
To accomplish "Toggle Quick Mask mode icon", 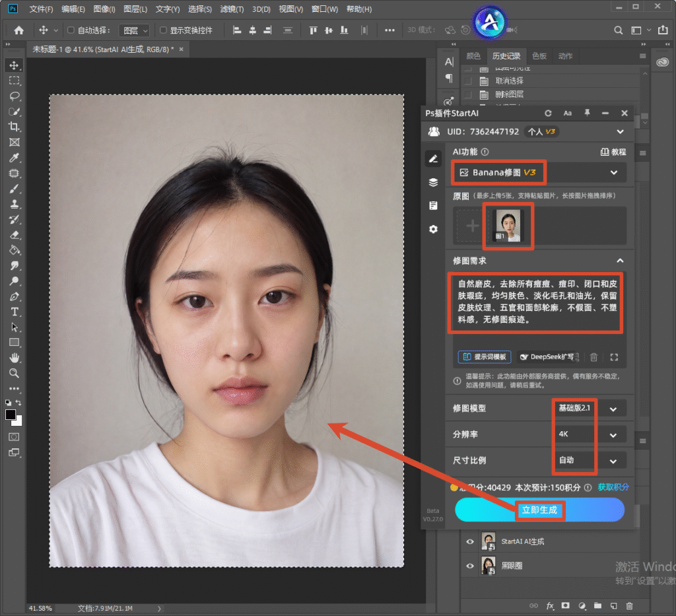I will coord(14,437).
